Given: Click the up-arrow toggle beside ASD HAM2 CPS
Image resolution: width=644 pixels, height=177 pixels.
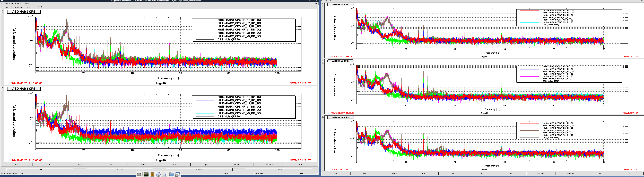Looking at the screenshot, I should pyautogui.click(x=3, y=13).
